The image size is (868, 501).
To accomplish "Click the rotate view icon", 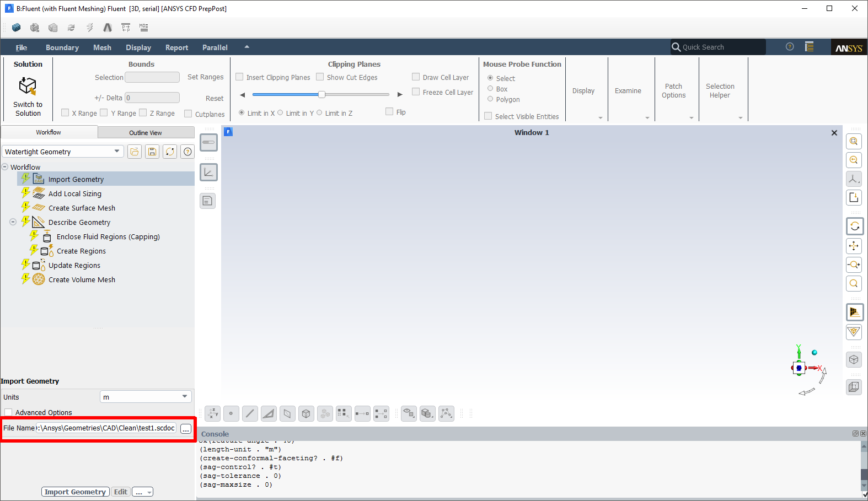I will pyautogui.click(x=854, y=227).
